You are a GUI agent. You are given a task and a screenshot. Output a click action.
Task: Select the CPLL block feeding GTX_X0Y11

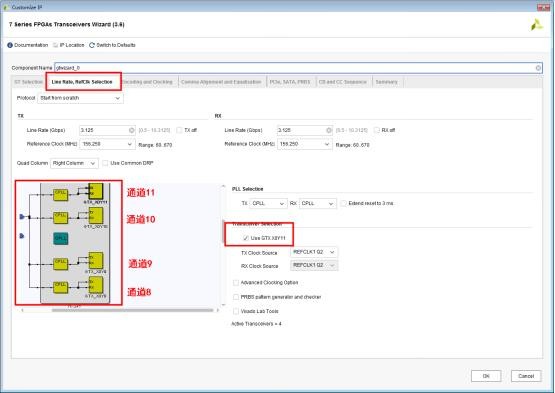coord(61,194)
